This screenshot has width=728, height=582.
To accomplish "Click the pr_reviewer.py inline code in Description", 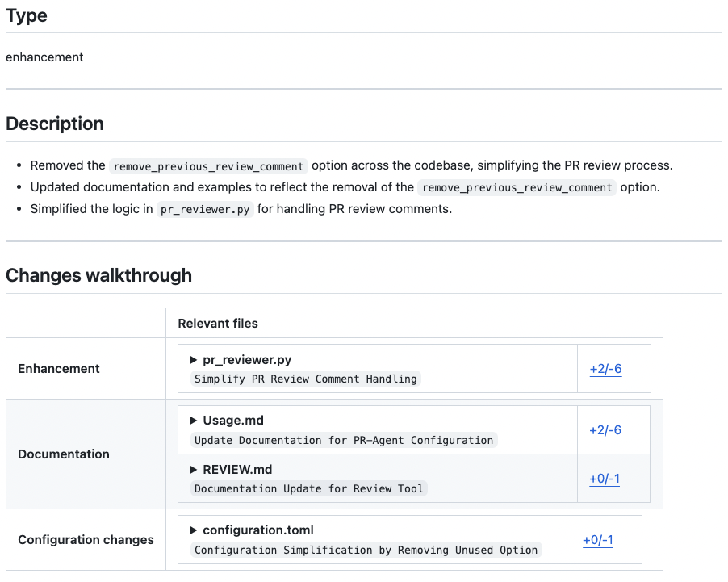I will tap(205, 210).
